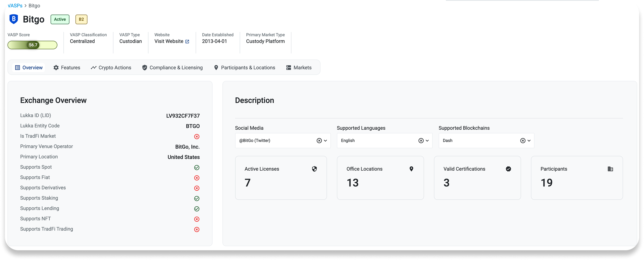
Task: Click the Supports Lending green check indicator
Action: click(x=197, y=209)
